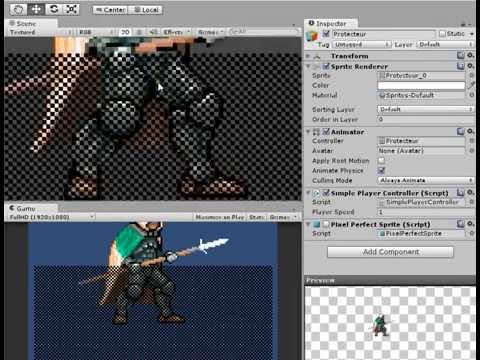
Task: Click the GameObject cube icon in the Inspector
Action: pyautogui.click(x=312, y=36)
